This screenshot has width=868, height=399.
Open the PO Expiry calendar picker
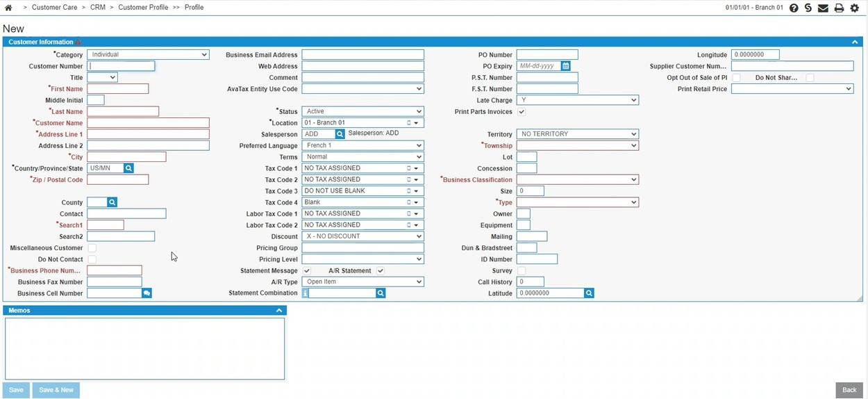566,66
